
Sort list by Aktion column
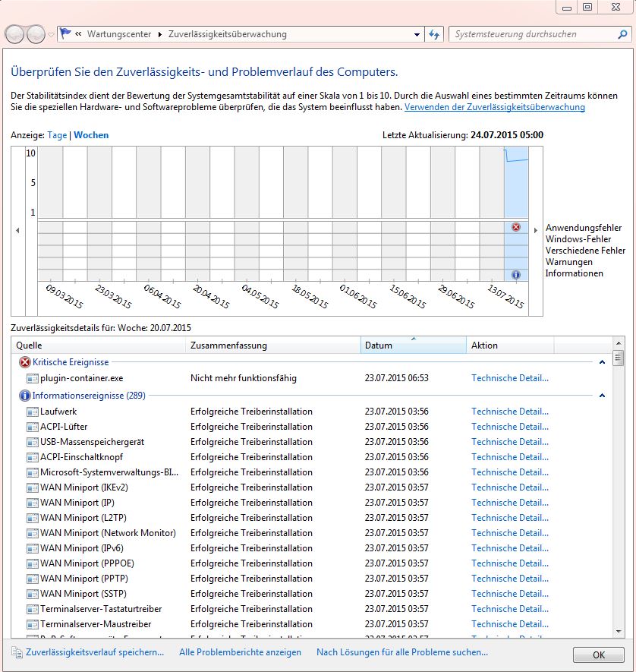coord(510,345)
